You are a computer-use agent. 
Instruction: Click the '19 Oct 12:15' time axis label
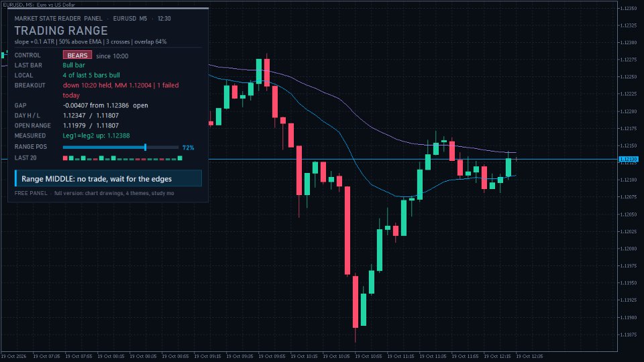(x=497, y=356)
